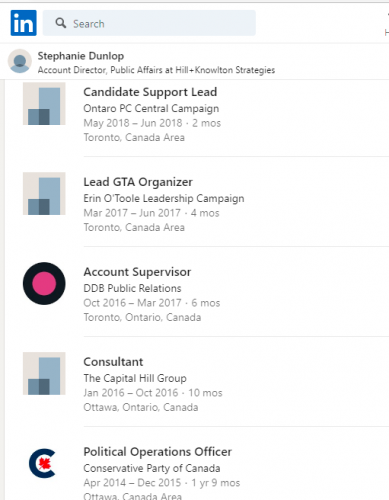Click the LinkedIn home logo
Screen dimensions: 389x500
[23, 23]
